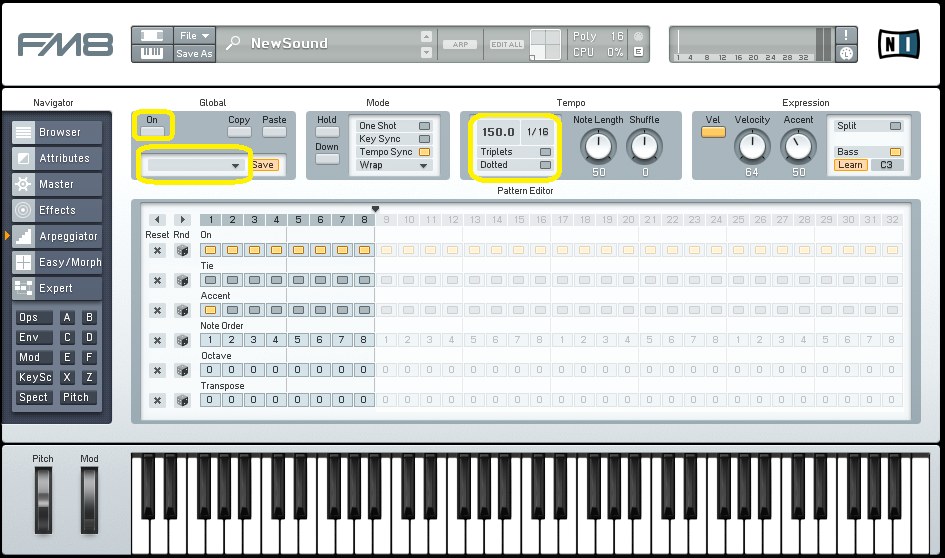
Task: Click the Save As button
Action: [194, 54]
